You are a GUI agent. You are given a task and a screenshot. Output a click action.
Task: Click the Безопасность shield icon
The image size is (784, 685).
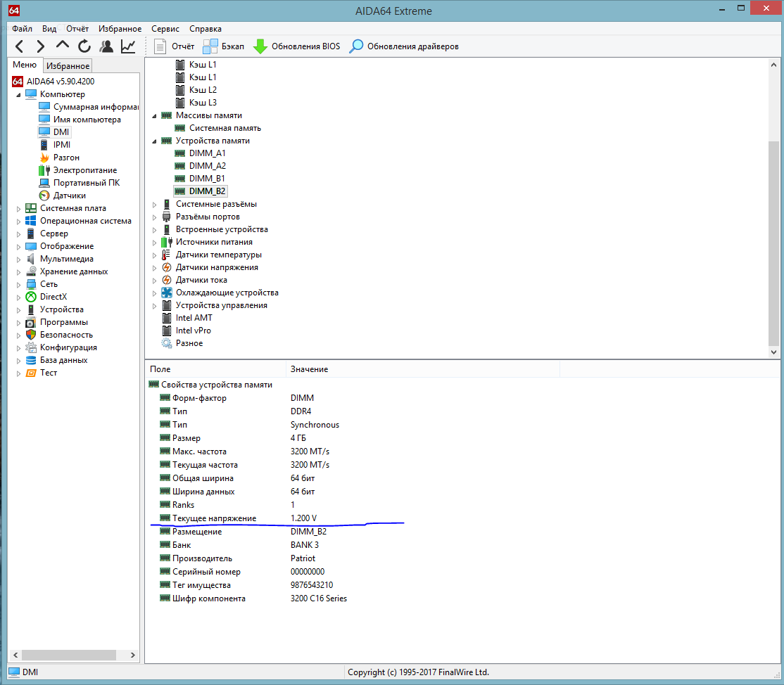(x=31, y=335)
